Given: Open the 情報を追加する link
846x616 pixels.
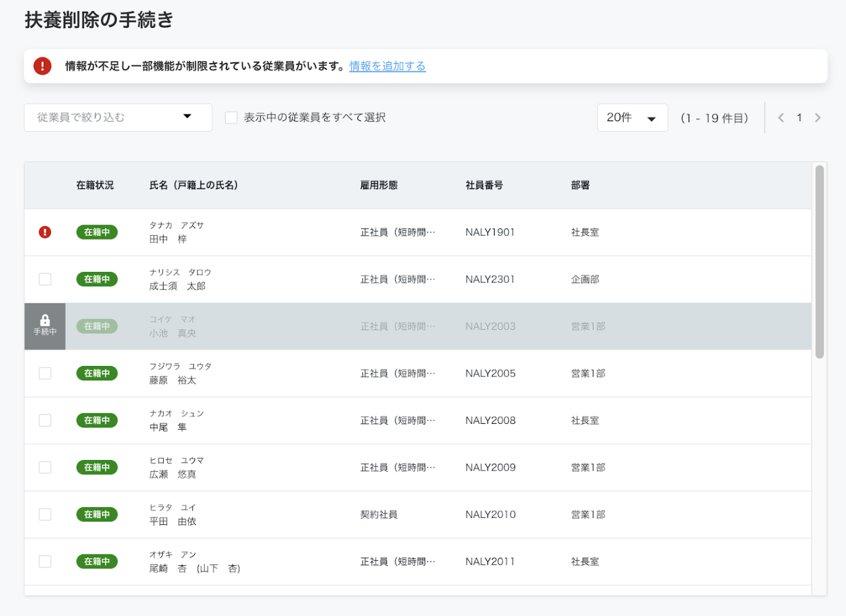Looking at the screenshot, I should tap(388, 66).
